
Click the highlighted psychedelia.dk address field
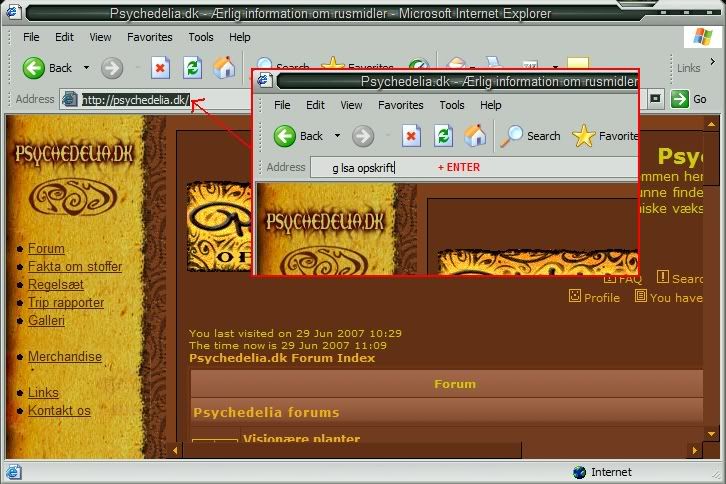tap(136, 100)
